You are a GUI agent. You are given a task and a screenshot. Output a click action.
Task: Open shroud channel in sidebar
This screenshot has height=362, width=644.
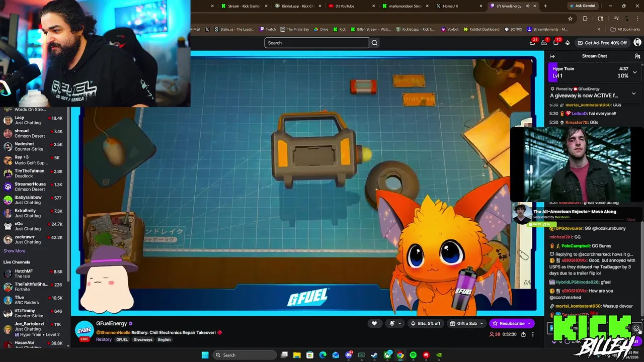33,133
